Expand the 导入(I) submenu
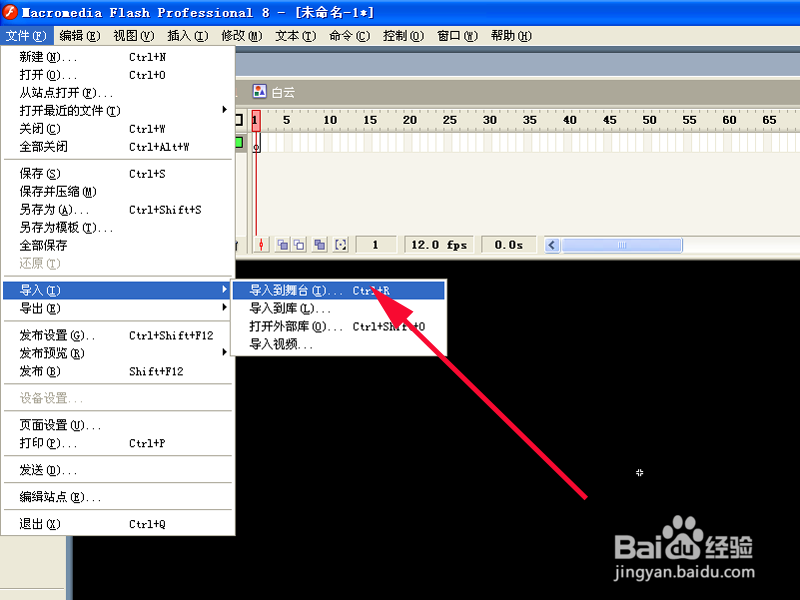The width and height of the screenshot is (800, 600). (117, 290)
